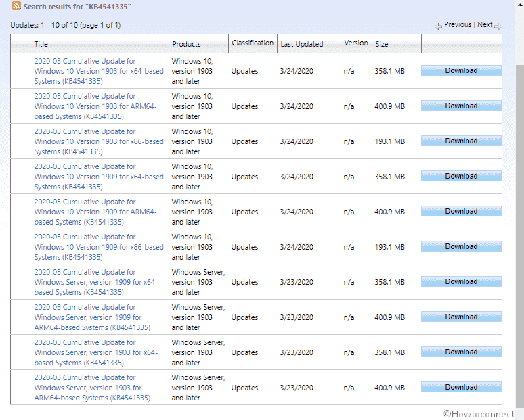524x420 pixels.
Task: Sort by Version column header
Action: [x=356, y=43]
